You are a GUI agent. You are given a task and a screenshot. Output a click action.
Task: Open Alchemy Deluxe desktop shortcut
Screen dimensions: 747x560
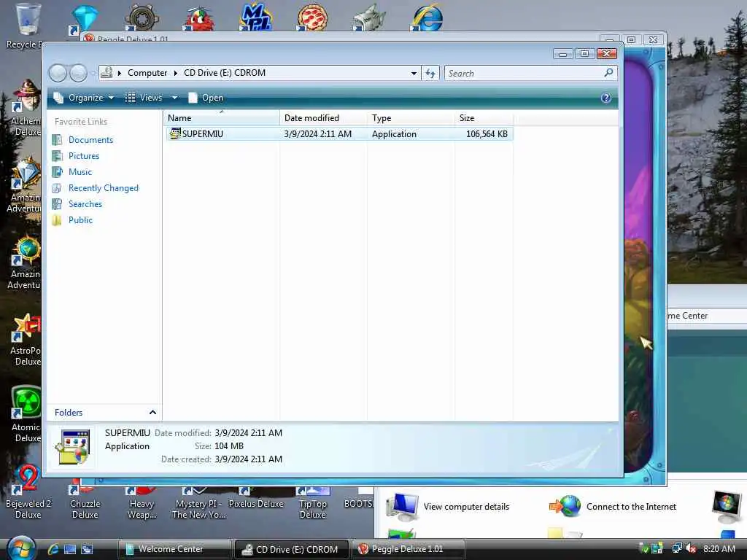26,109
